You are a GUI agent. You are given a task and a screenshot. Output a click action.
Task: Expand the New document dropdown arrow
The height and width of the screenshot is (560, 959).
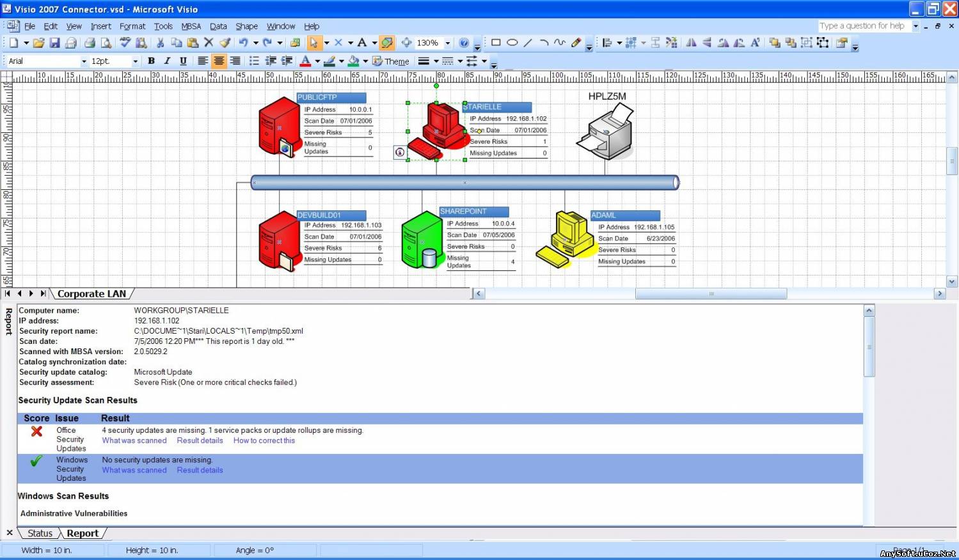26,43
